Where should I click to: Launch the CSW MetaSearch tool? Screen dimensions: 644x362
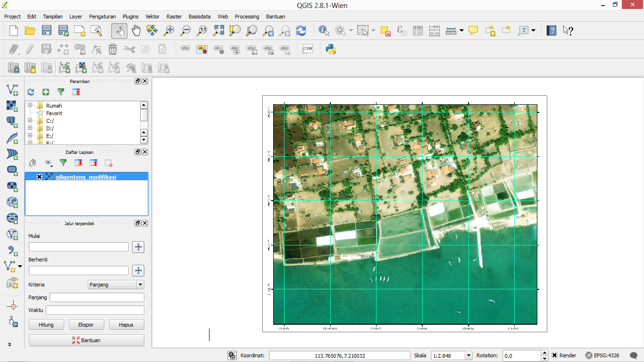point(308,49)
